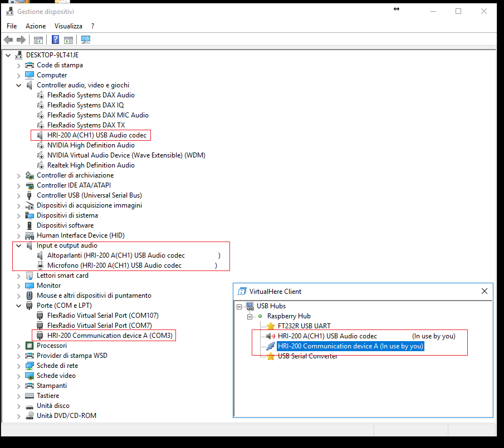The image size is (504, 448).
Task: Click the Mouse e altri dispositivi icon
Action: [x=30, y=296]
